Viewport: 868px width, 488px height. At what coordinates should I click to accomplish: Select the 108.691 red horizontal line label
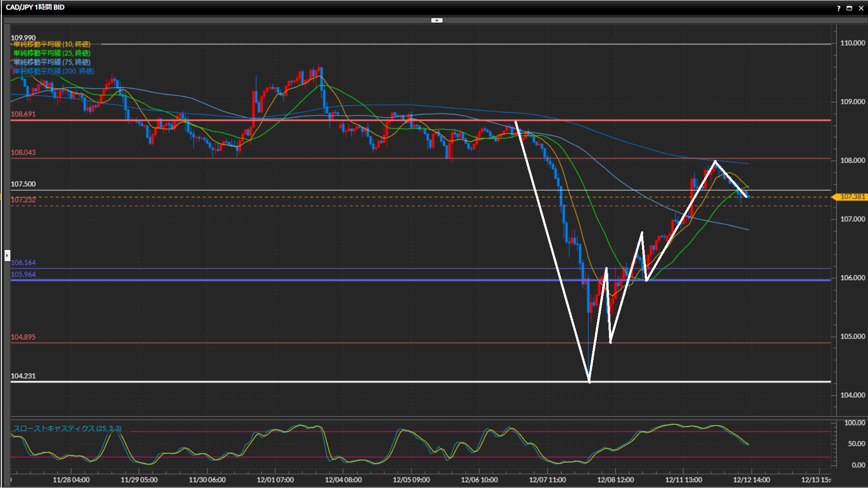(23, 114)
